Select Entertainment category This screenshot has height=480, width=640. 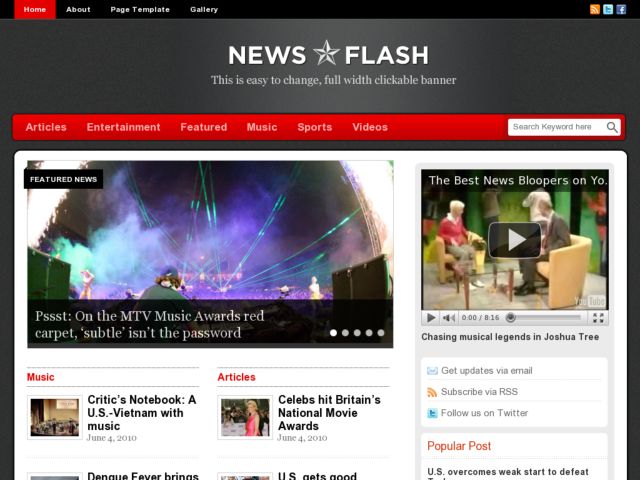[123, 127]
